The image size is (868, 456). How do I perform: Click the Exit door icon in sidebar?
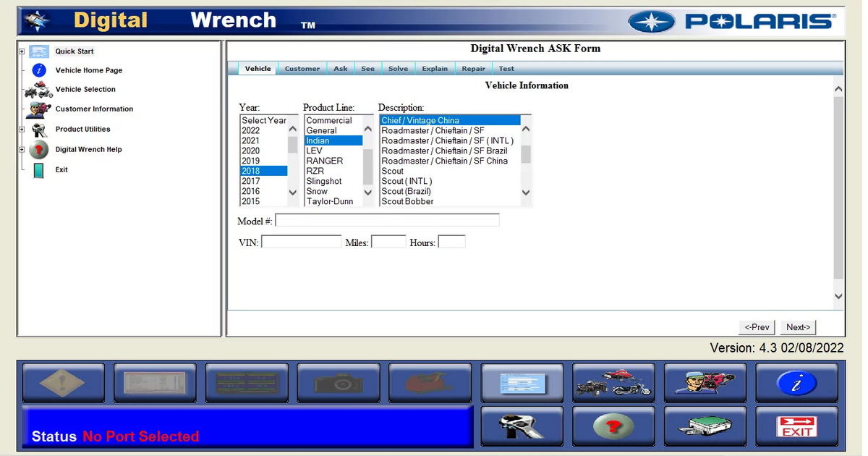coord(38,169)
